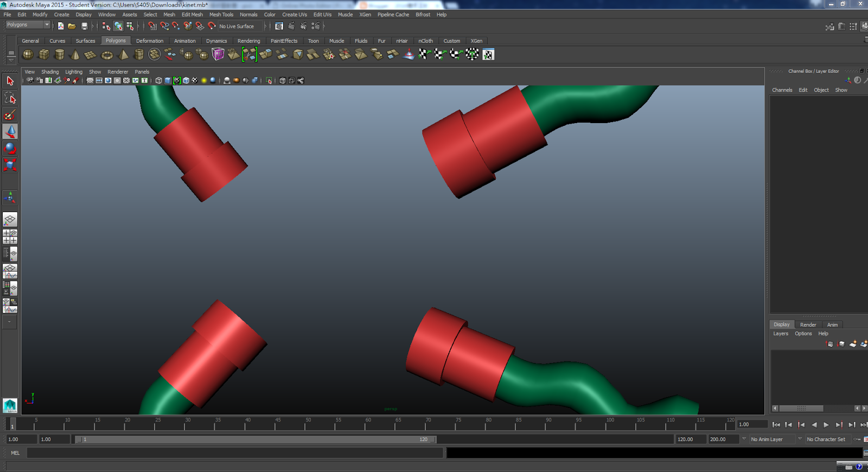The width and height of the screenshot is (868, 472).
Task: Play the animation forwards
Action: [x=826, y=425]
